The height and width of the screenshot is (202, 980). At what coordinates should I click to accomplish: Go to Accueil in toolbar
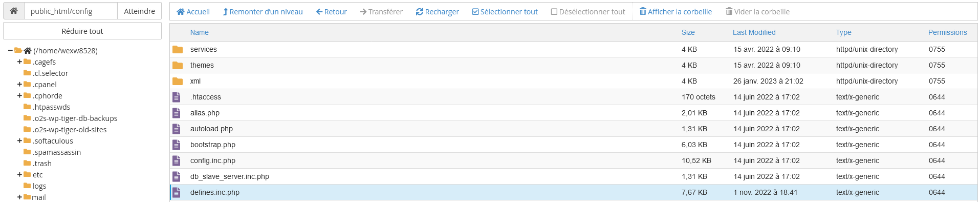(193, 12)
